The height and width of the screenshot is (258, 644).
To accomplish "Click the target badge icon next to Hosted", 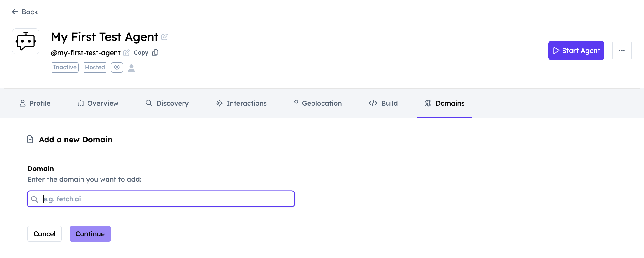I will click(x=117, y=67).
